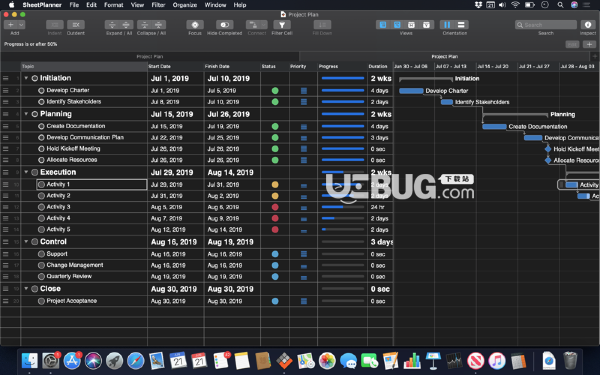Click the Expand All toolbar icon

click(126, 25)
